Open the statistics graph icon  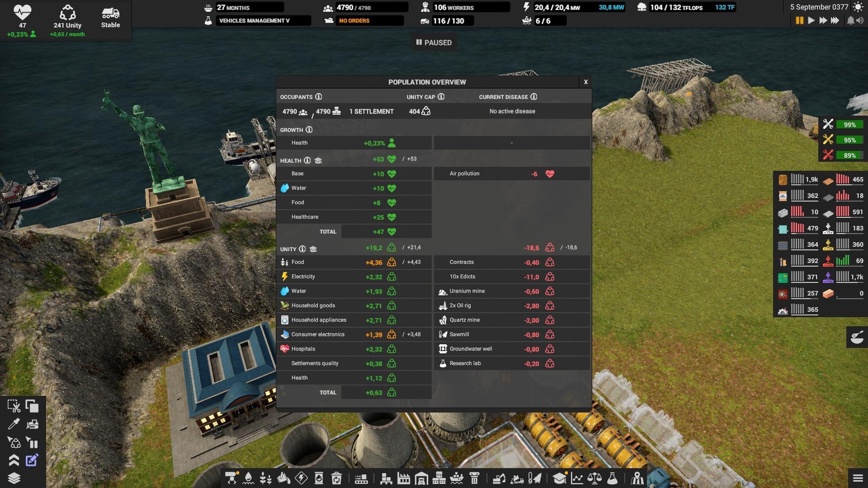tap(577, 478)
